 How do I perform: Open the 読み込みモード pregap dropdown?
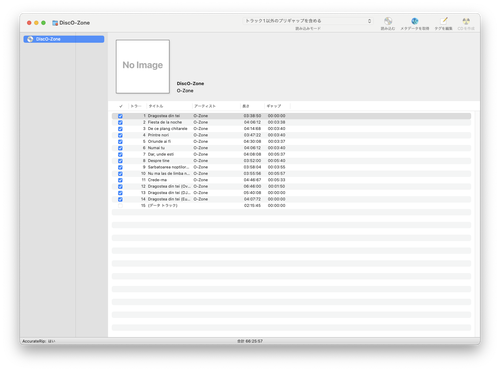(308, 21)
